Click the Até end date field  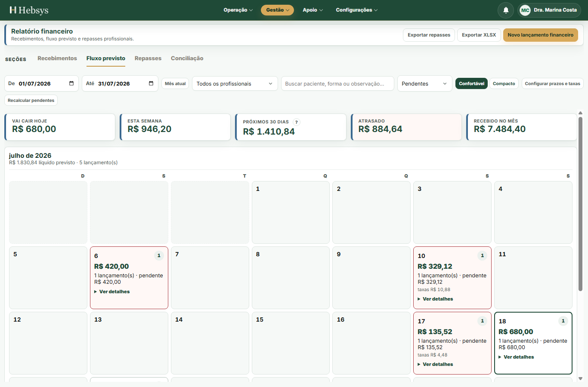coord(121,83)
